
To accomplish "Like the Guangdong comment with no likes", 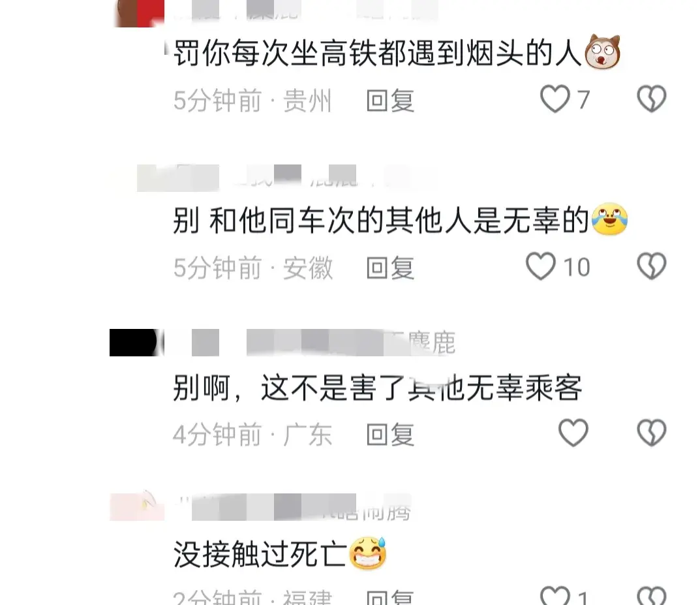I will pyautogui.click(x=573, y=433).
